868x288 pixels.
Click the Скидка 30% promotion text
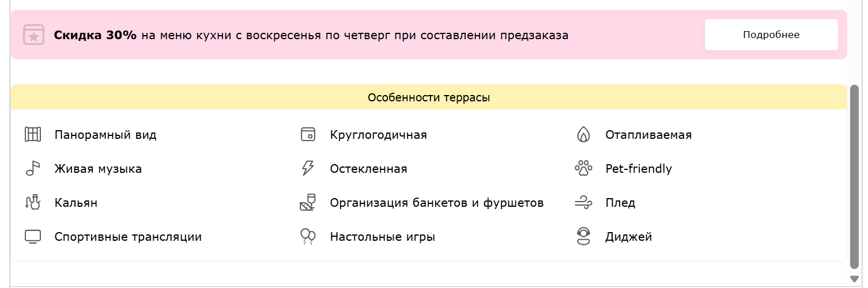[95, 35]
